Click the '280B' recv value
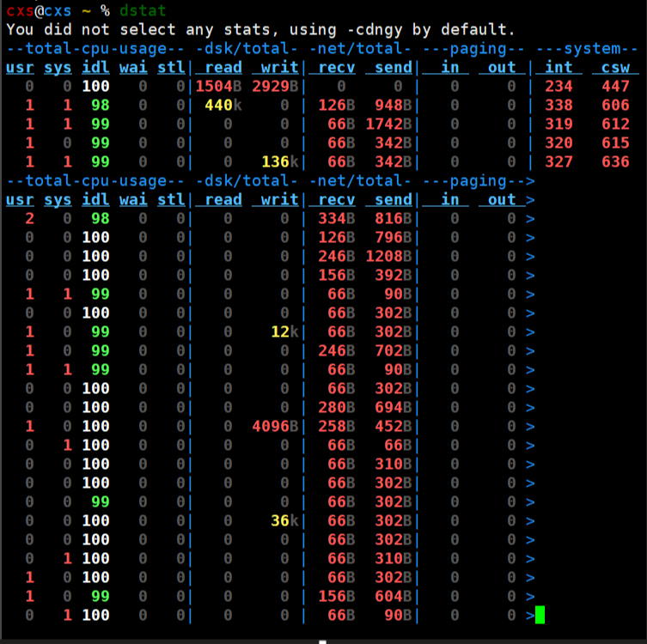Image resolution: width=647 pixels, height=644 pixels. click(x=336, y=407)
